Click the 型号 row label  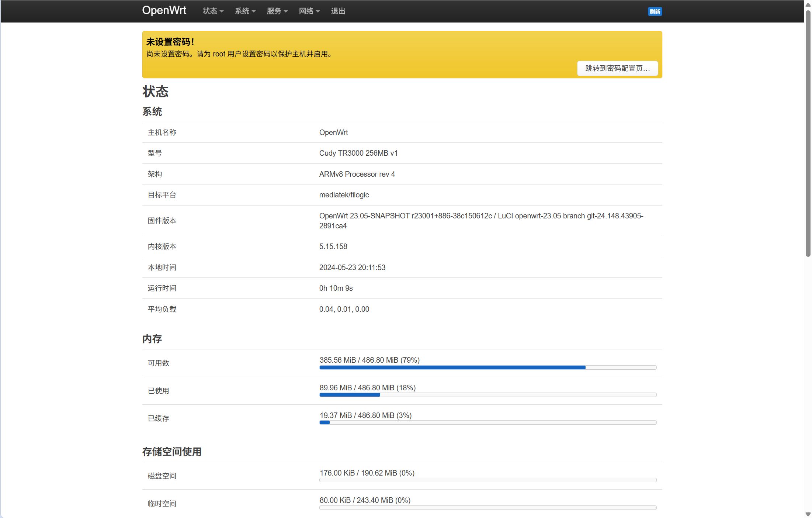tap(155, 153)
